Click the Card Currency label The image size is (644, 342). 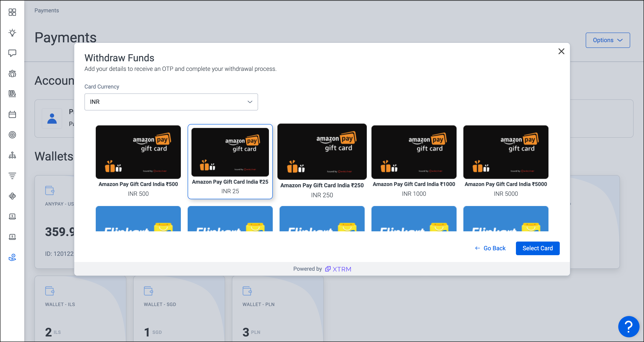pyautogui.click(x=102, y=86)
